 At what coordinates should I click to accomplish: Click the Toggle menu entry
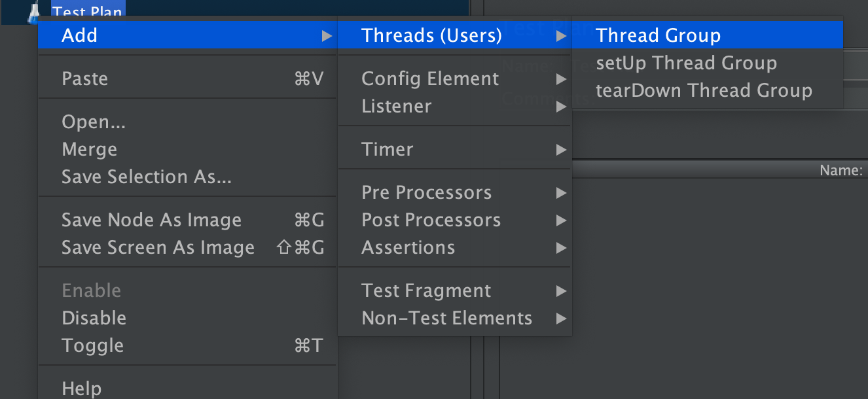(x=92, y=346)
